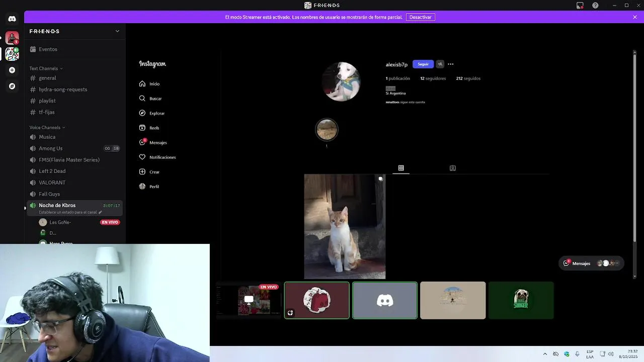Expand the F-R-I-E-N-D-S server header dropdown
This screenshot has height=362, width=644.
tap(117, 31)
